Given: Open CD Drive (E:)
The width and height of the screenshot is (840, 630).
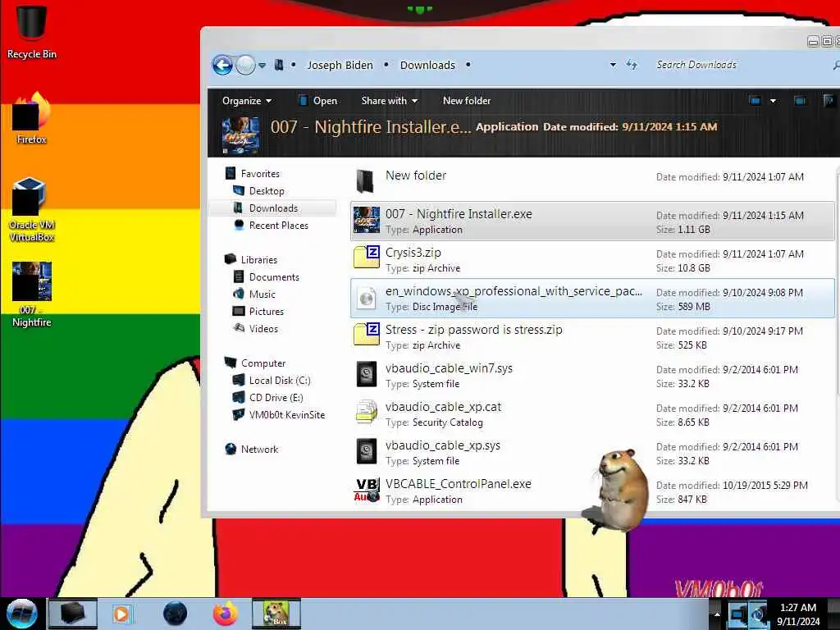Looking at the screenshot, I should click(x=268, y=398).
